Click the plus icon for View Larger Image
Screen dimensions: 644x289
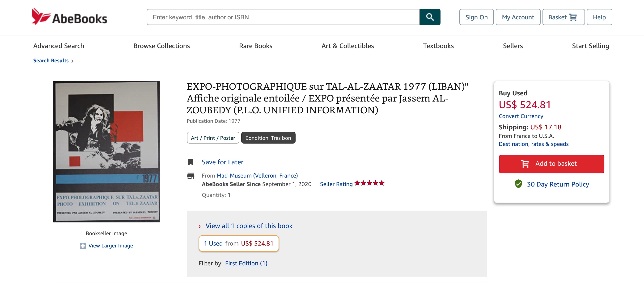point(83,246)
